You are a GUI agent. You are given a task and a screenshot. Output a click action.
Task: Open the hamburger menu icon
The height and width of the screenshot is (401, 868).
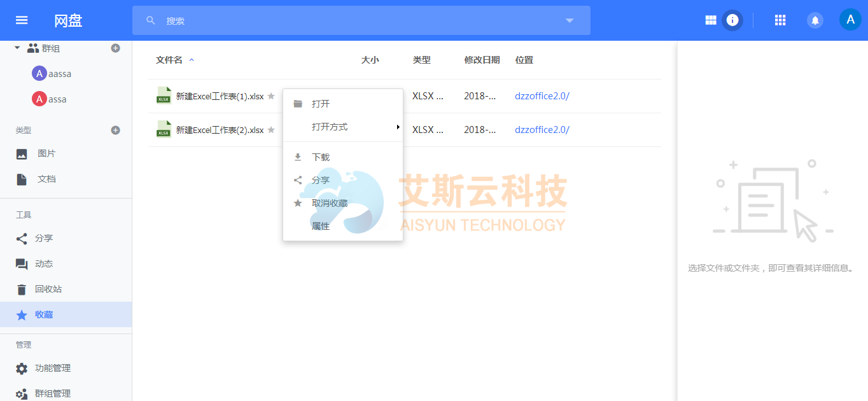(22, 20)
